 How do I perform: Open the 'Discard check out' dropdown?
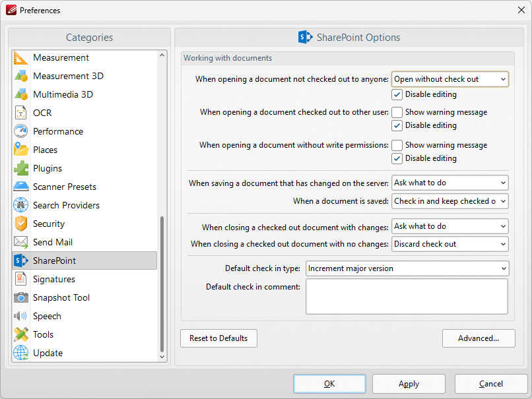[450, 244]
